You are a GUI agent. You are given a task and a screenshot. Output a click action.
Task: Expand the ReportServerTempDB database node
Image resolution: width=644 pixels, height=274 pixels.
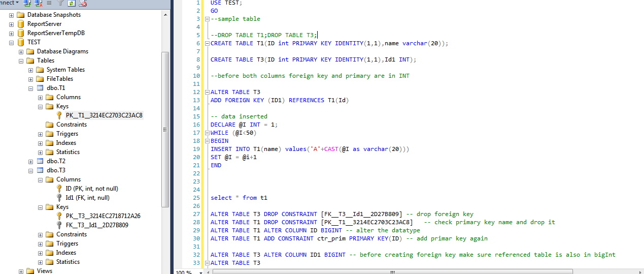click(11, 33)
